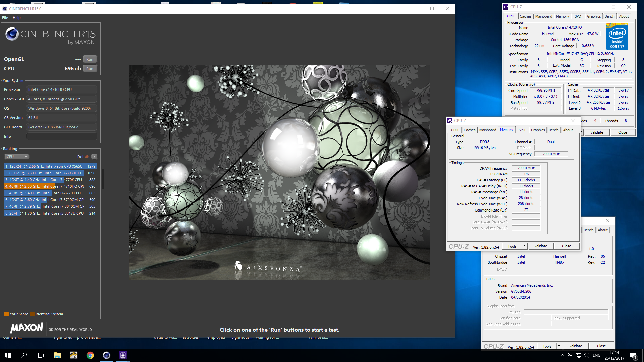Open Task View in taskbar
Image resolution: width=644 pixels, height=362 pixels.
[40, 355]
